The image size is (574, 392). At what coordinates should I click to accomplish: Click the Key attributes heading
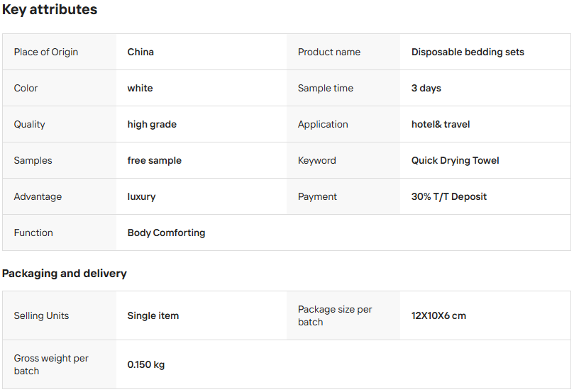50,10
